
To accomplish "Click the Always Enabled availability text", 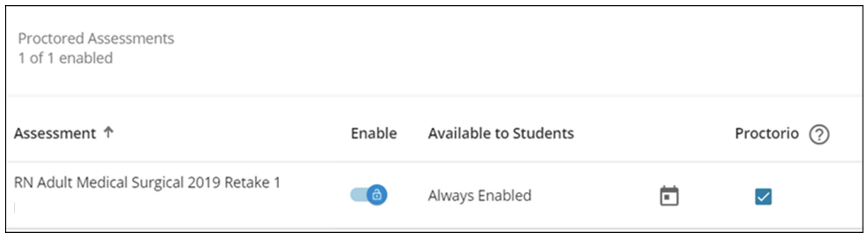I will click(x=480, y=196).
